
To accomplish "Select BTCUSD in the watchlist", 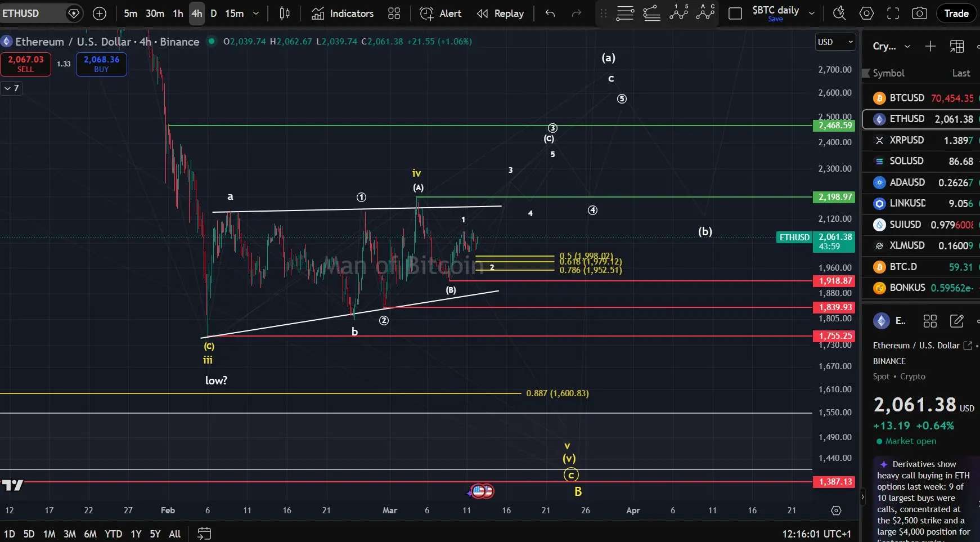I will (921, 98).
